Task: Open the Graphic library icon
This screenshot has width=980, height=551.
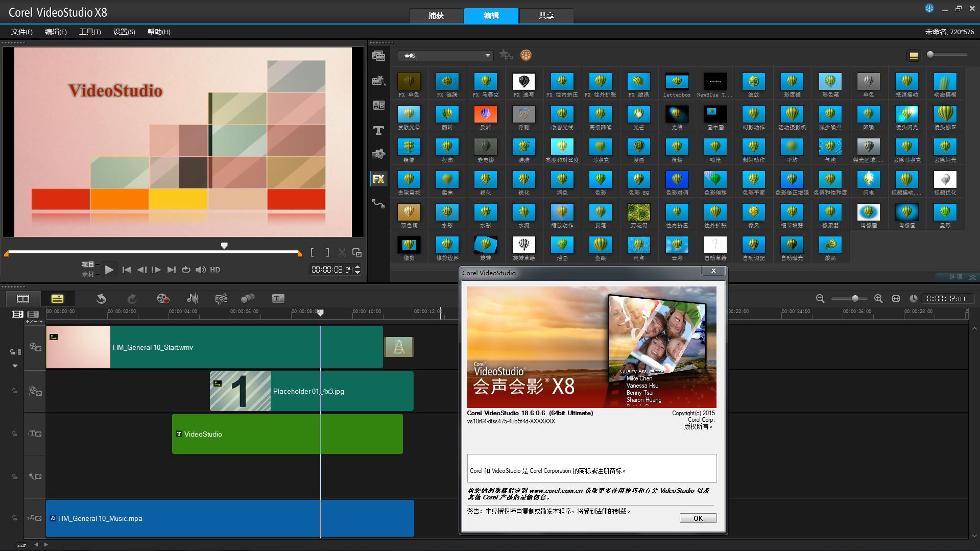Action: [x=378, y=154]
